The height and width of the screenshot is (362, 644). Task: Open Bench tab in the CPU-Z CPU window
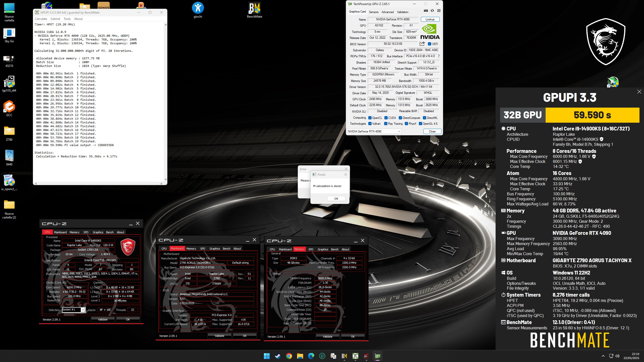[110, 232]
